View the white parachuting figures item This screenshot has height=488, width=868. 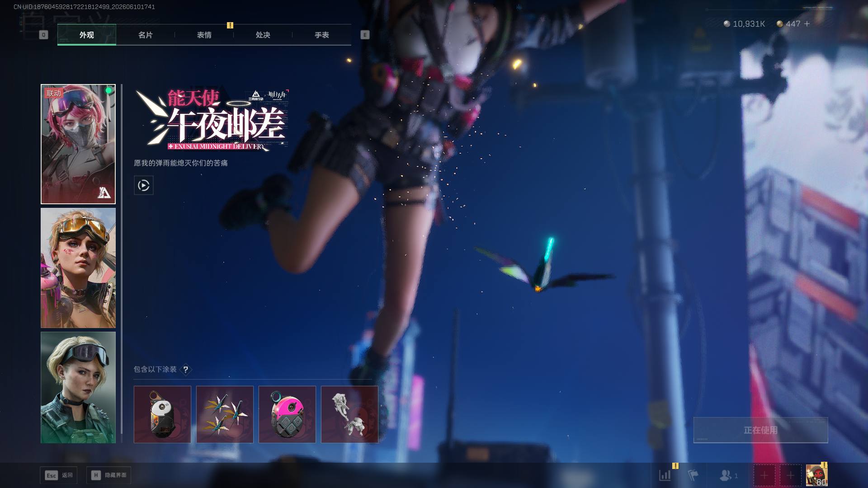coord(349,414)
